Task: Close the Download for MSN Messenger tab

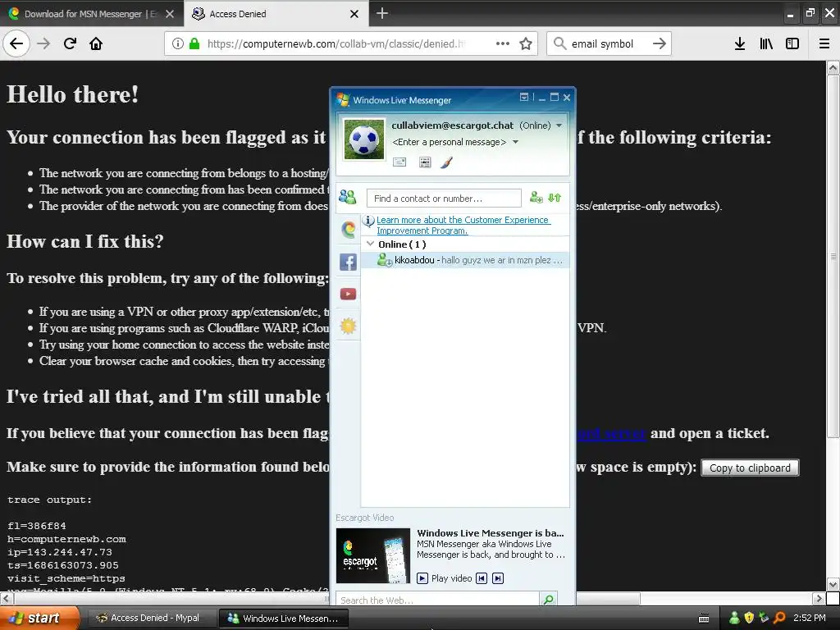Action: [x=170, y=14]
